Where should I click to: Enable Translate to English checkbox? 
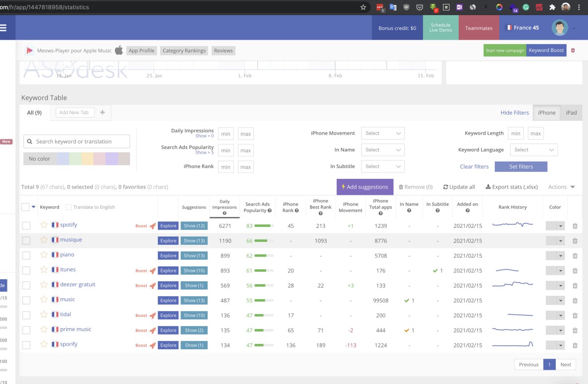click(x=69, y=207)
